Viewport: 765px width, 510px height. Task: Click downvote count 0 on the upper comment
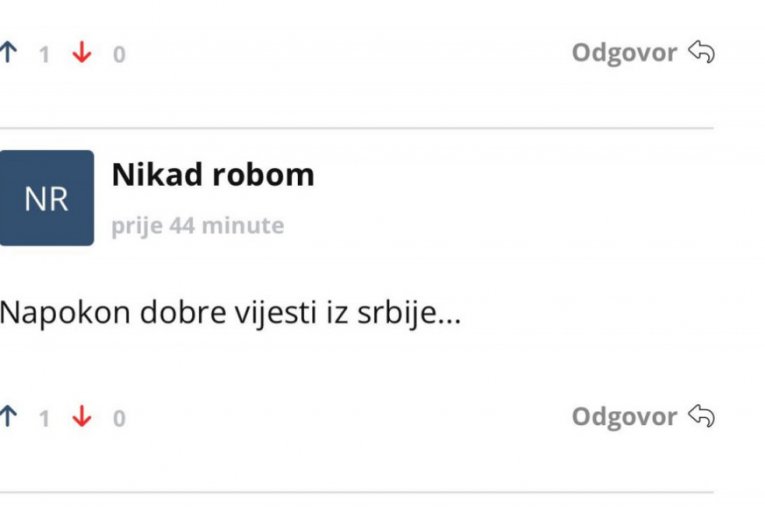pos(119,55)
